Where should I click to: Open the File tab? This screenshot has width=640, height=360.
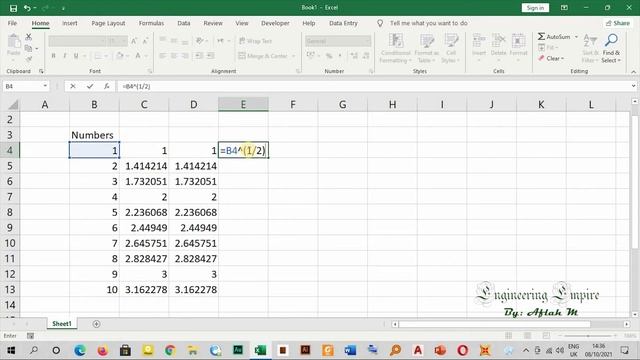point(12,23)
